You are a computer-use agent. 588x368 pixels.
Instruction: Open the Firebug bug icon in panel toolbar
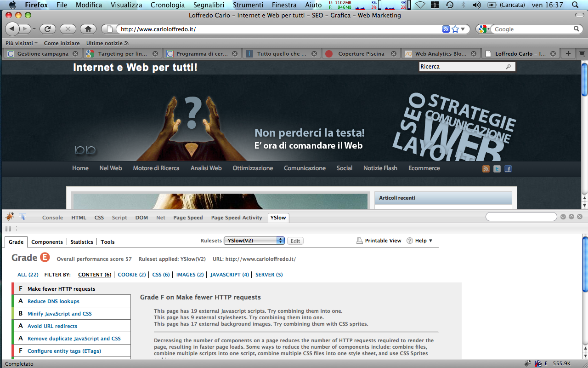pos(10,216)
